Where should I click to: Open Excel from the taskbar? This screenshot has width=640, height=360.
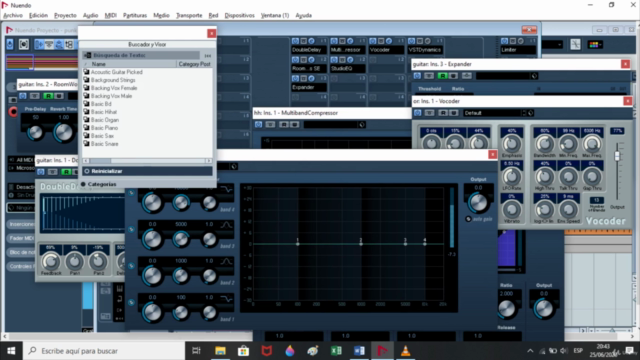[336, 351]
